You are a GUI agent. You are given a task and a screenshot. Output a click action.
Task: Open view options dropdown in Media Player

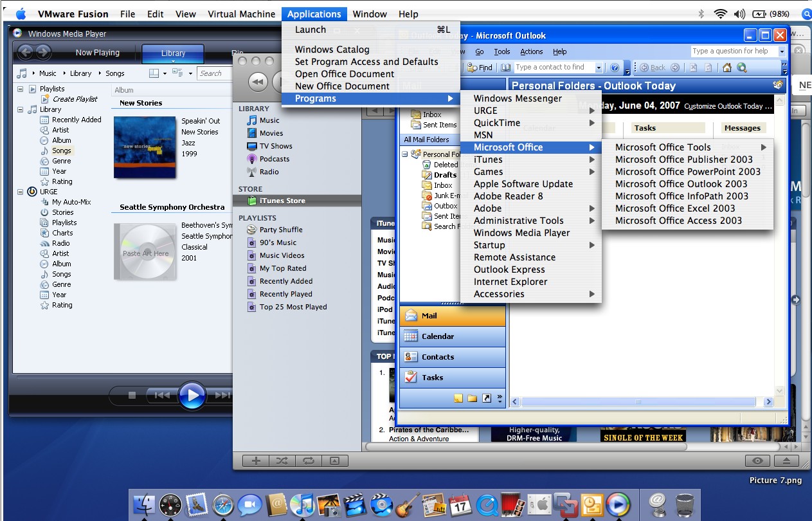190,73
